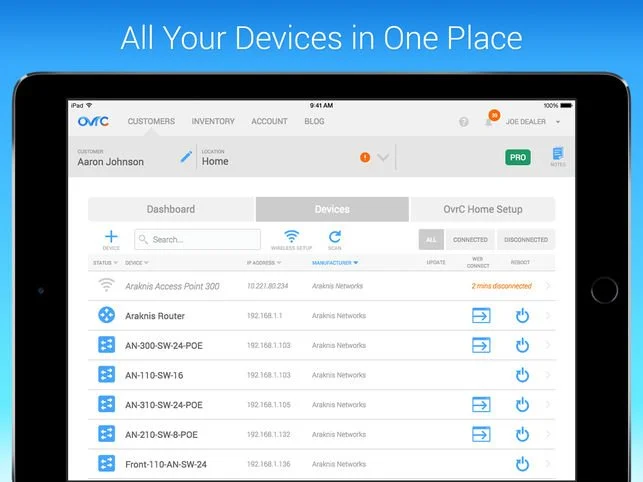Filter devices by DISCONNECTED
The image size is (643, 482).
click(526, 240)
